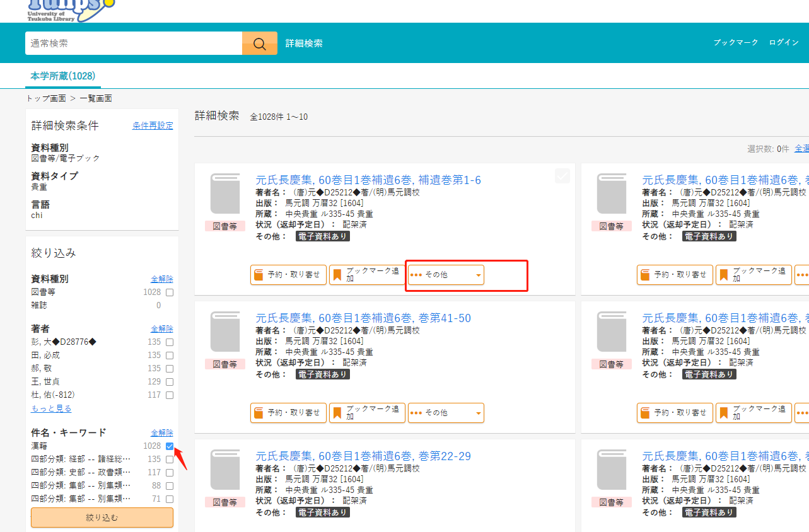Select the checkmark on the first result card
The image size is (809, 532).
(x=562, y=176)
